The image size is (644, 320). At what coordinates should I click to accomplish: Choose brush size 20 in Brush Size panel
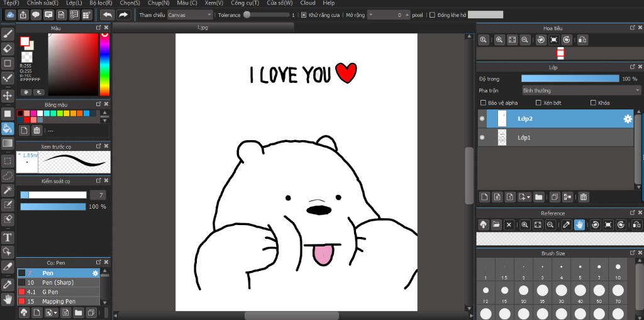[523, 294]
